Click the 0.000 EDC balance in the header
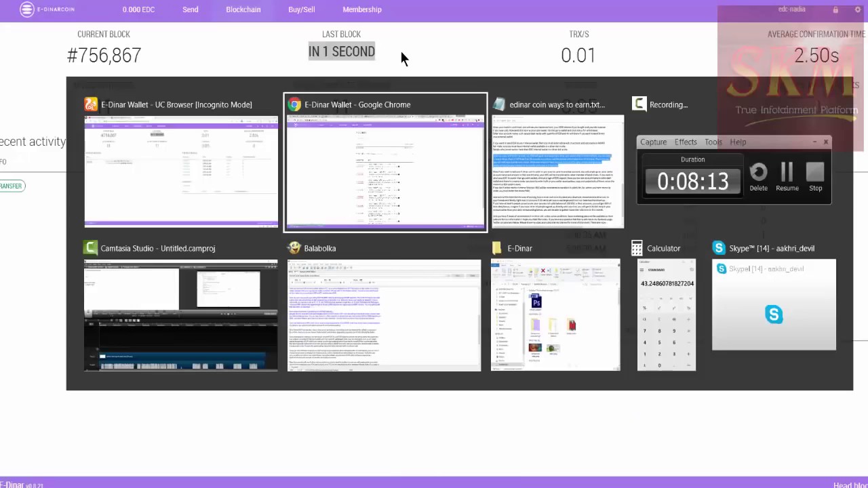Image resolution: width=868 pixels, height=488 pixels. [x=138, y=9]
